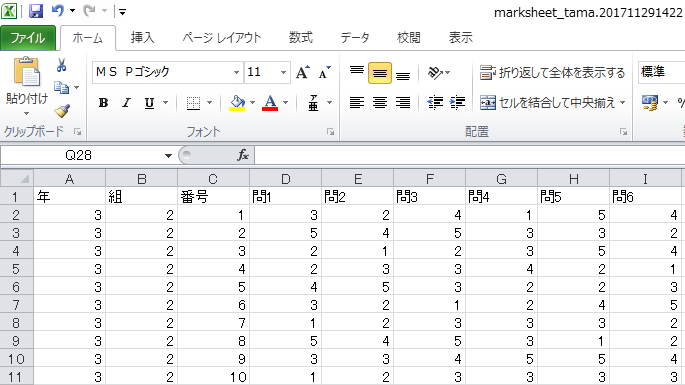Open Customize Quick Access Toolbar dropdown

point(123,12)
